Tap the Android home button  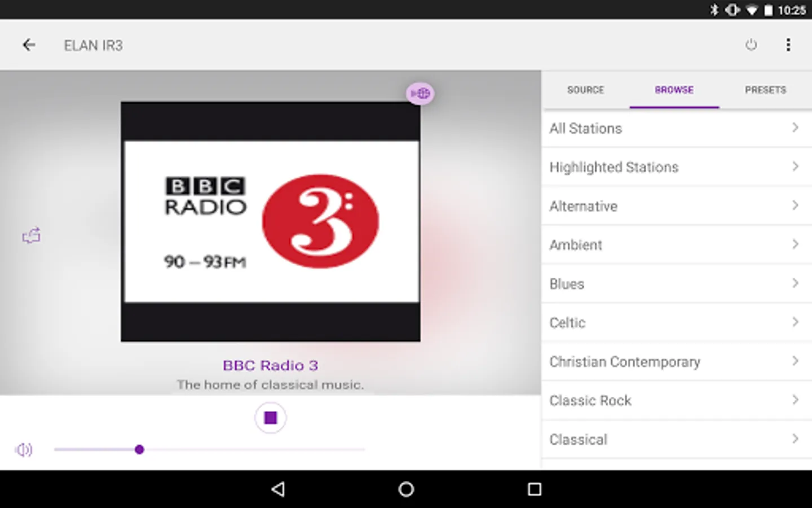point(406,489)
